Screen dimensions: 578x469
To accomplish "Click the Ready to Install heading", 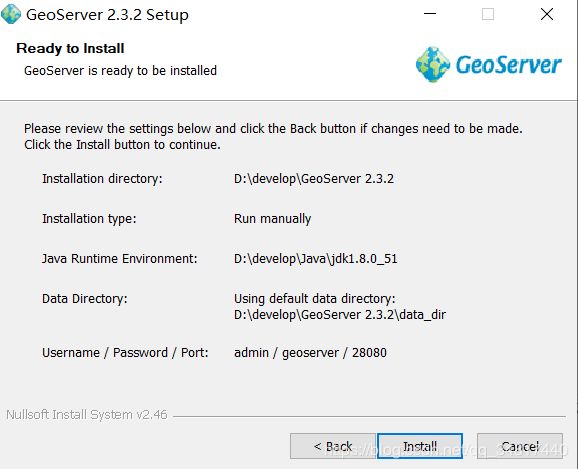I will pyautogui.click(x=70, y=48).
